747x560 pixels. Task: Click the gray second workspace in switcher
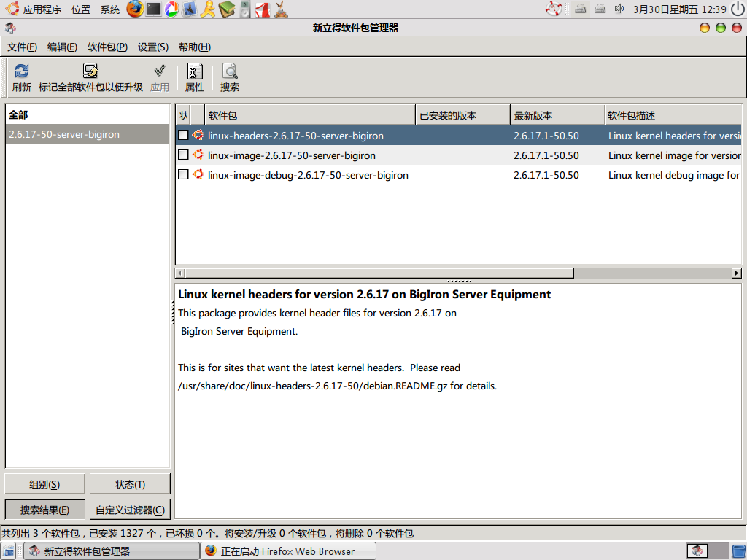pyautogui.click(x=719, y=551)
